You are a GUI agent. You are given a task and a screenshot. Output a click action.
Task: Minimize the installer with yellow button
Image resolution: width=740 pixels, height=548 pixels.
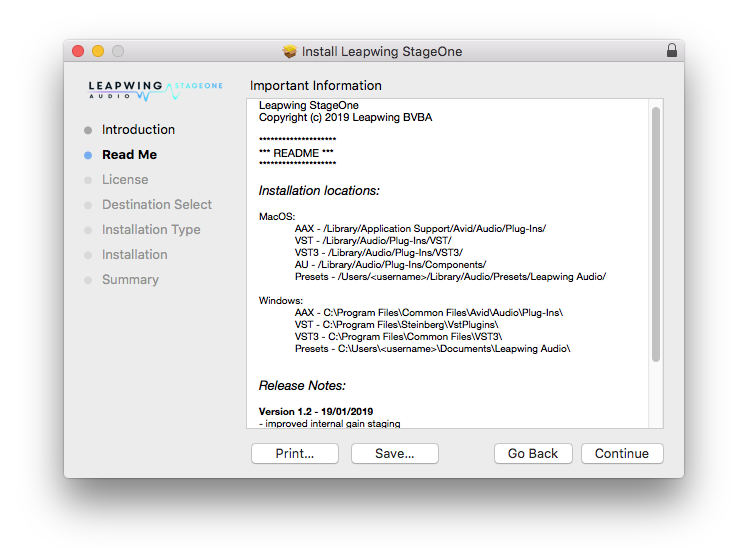[98, 51]
